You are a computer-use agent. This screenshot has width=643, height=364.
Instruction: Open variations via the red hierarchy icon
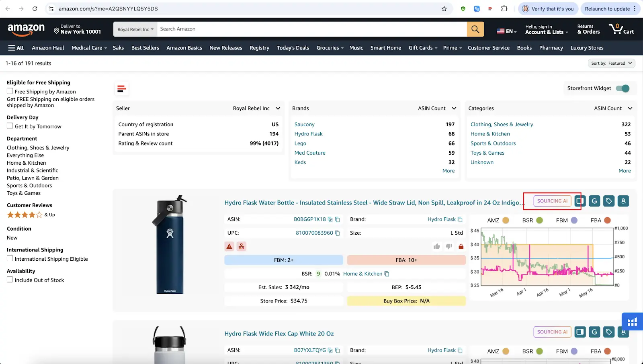pos(242,246)
